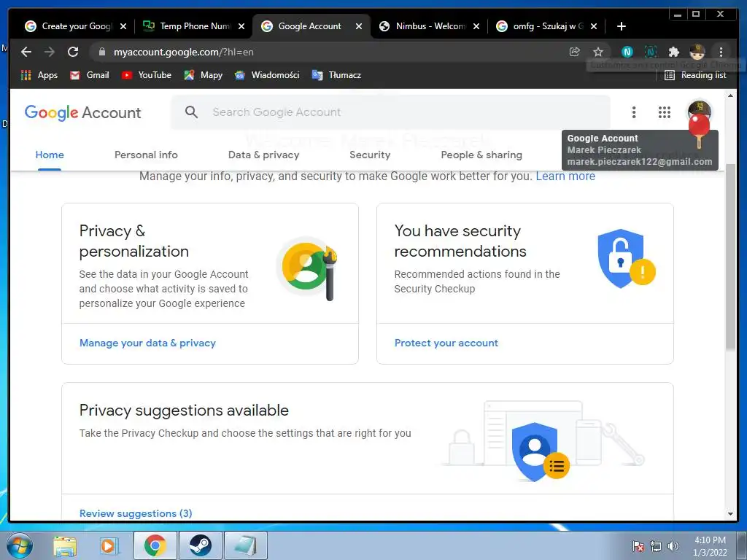Switch to the Home tab
The image size is (747, 560).
tap(50, 155)
